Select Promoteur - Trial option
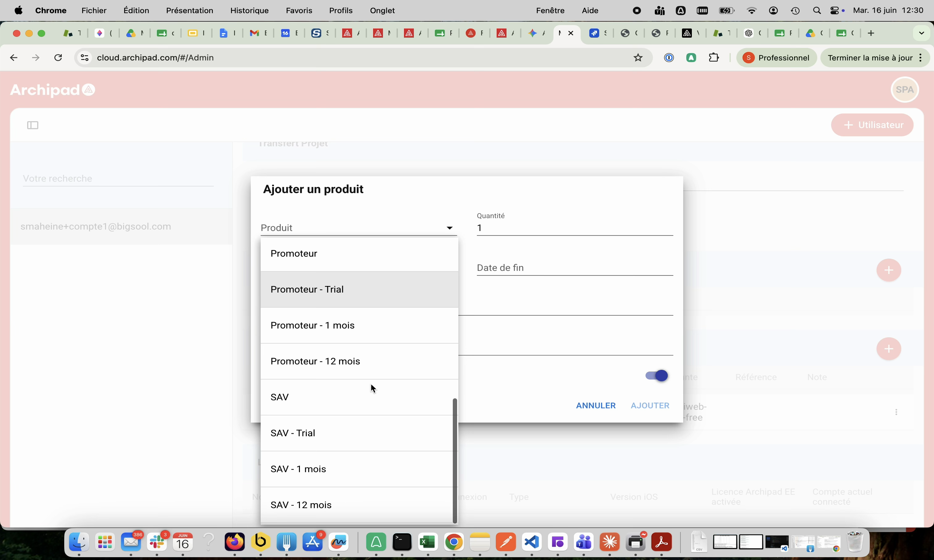Screen dimensions: 934x560 coord(359,289)
